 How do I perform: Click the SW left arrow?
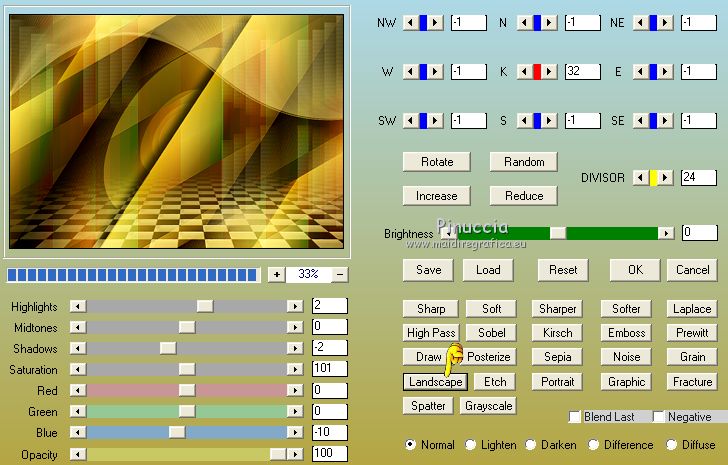pyautogui.click(x=410, y=121)
